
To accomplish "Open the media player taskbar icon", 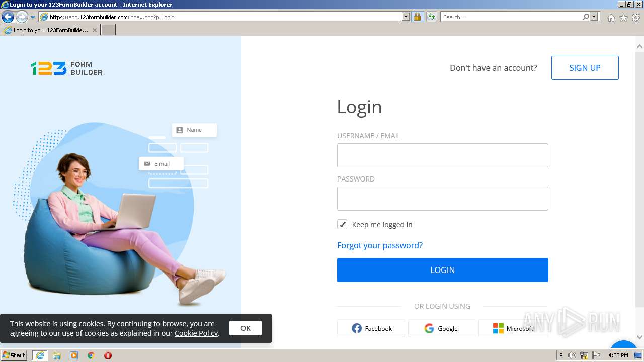I will tap(74, 355).
